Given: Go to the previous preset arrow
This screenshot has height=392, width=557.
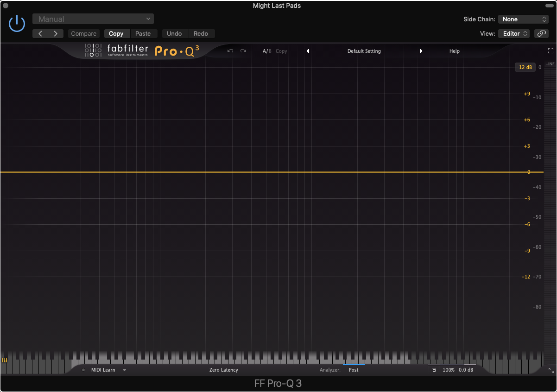Looking at the screenshot, I should [x=40, y=33].
